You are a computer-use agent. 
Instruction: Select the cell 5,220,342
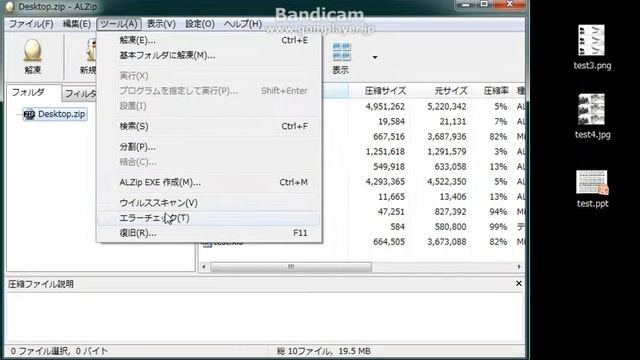pyautogui.click(x=447, y=107)
